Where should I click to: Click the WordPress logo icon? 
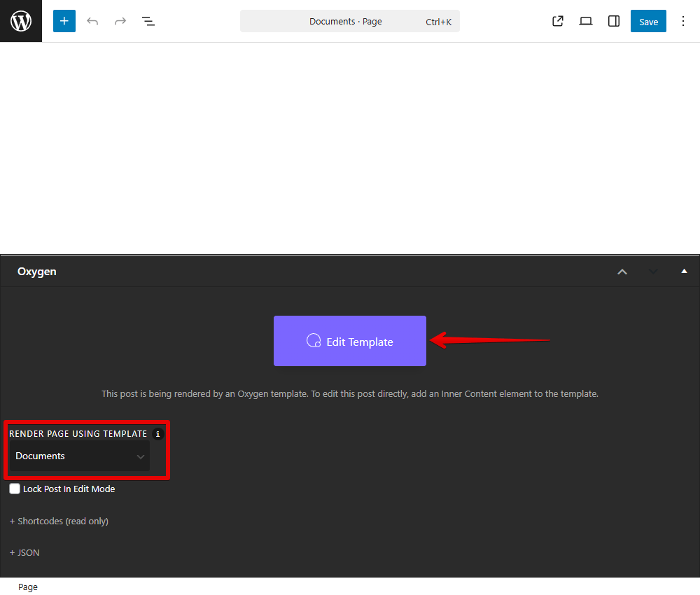click(x=21, y=21)
